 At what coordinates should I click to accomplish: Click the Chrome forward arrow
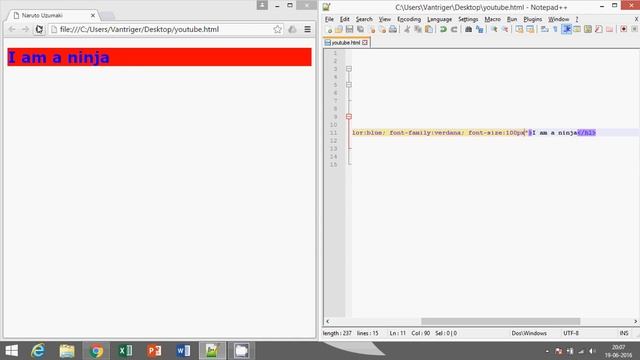coord(25,29)
